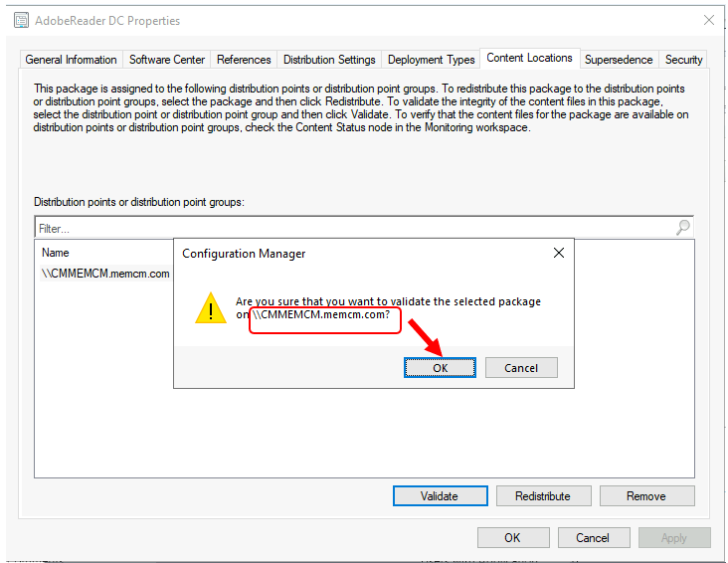Click the greyed Apply button

coord(674,537)
